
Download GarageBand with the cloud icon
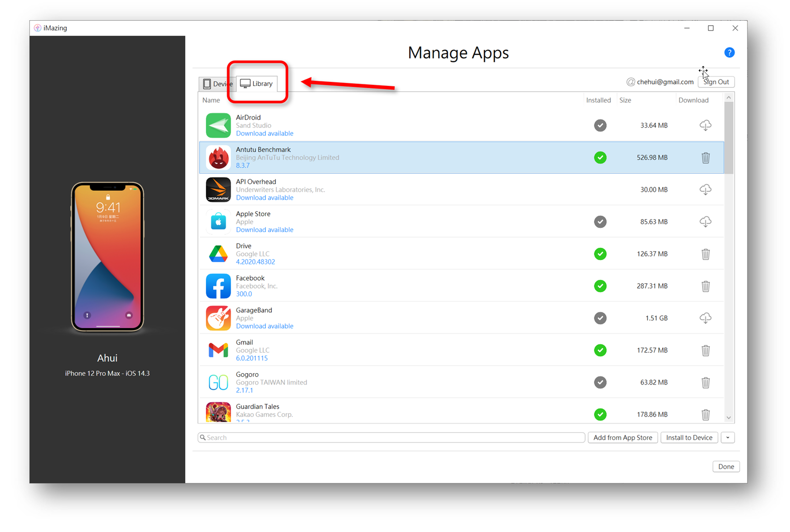point(705,318)
